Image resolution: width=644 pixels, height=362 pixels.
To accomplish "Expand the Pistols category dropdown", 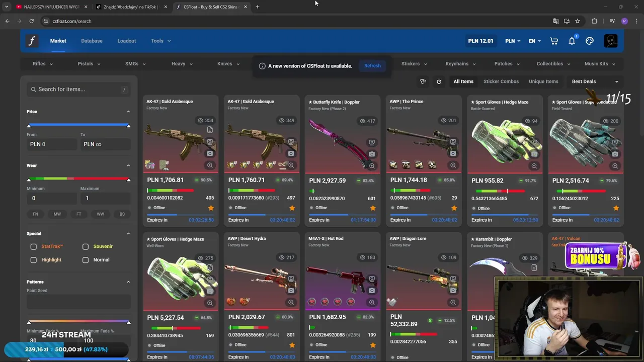I will 89,64.
